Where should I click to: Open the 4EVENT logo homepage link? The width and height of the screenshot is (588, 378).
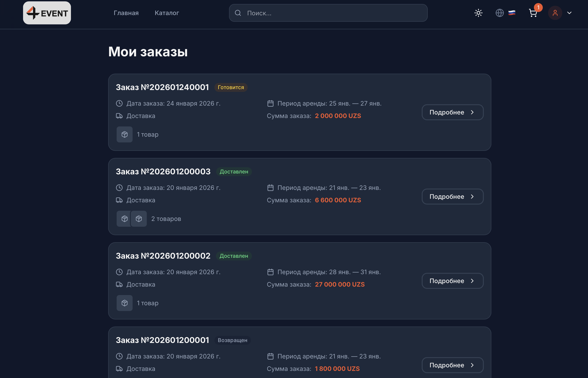tap(47, 13)
